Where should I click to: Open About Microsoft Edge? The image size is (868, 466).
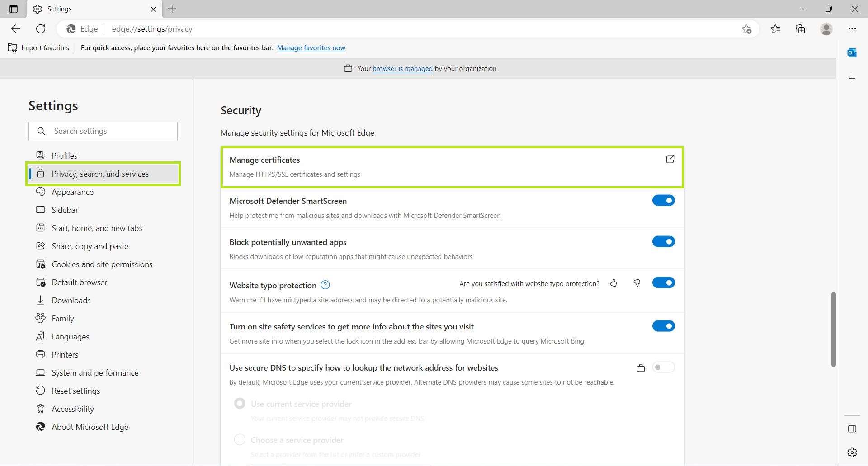[103, 427]
